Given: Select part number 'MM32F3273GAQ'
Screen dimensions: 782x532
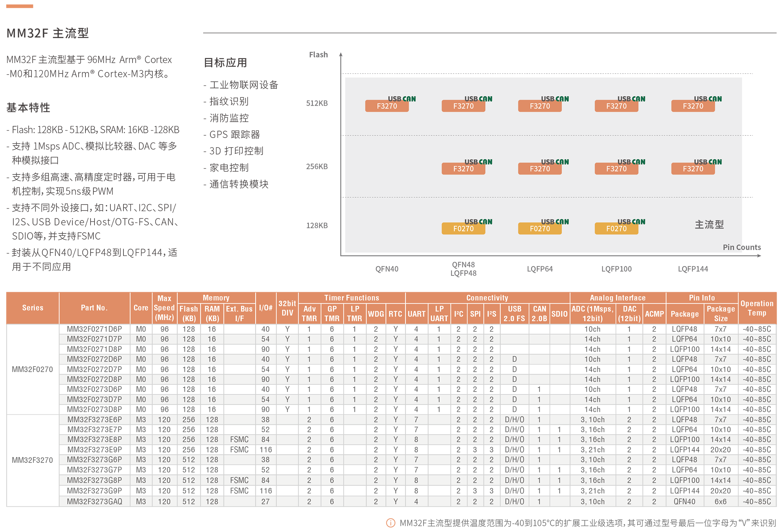Looking at the screenshot, I should tap(94, 502).
